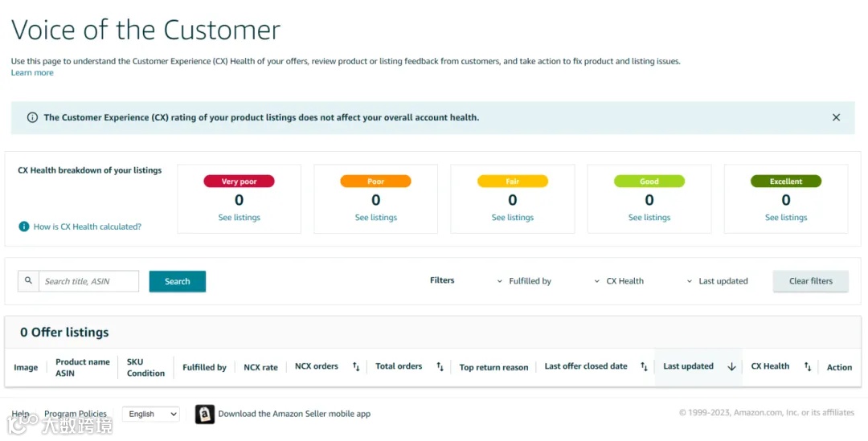Focus the Search title, ASIN field
Screen dimensions: 868x441
[x=88, y=281]
